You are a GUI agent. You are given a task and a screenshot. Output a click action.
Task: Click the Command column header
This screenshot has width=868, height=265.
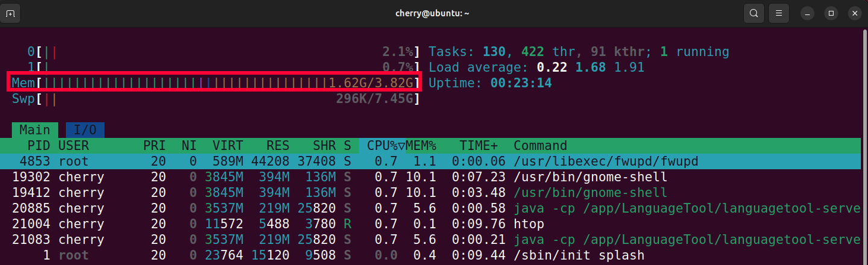[540, 146]
